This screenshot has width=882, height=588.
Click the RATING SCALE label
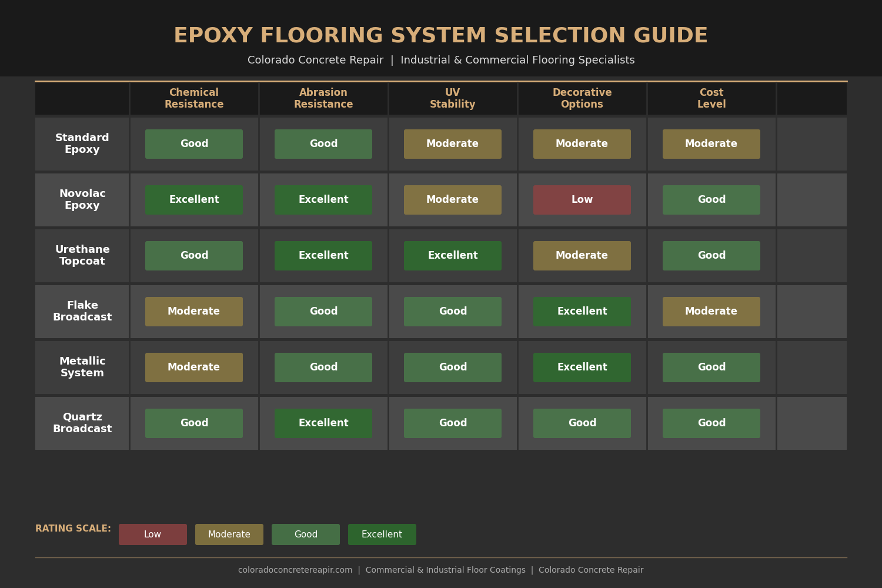(72, 528)
